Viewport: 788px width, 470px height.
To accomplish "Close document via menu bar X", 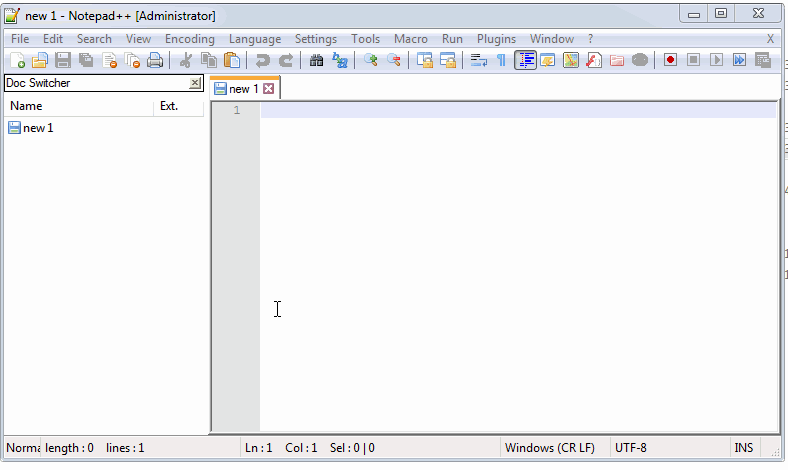I will 770,39.
